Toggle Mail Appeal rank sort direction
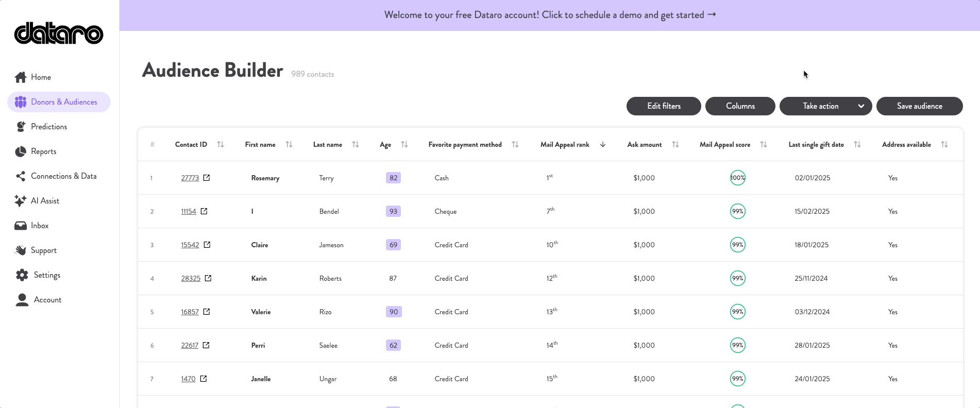980x408 pixels. 603,145
